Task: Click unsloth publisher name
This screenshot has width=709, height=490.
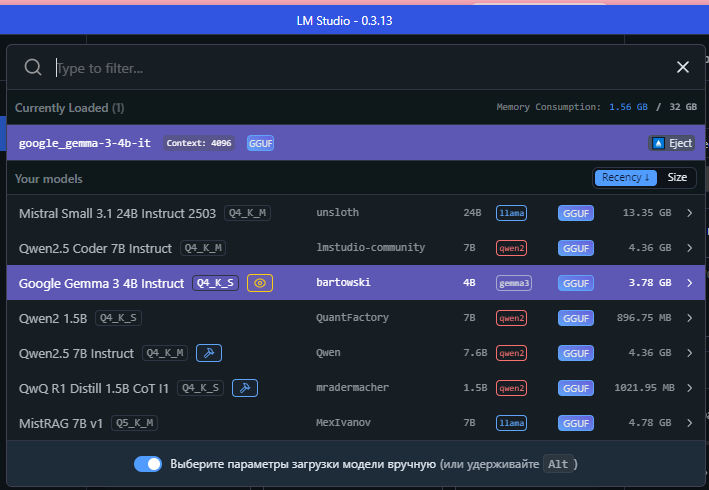Action: [337, 212]
